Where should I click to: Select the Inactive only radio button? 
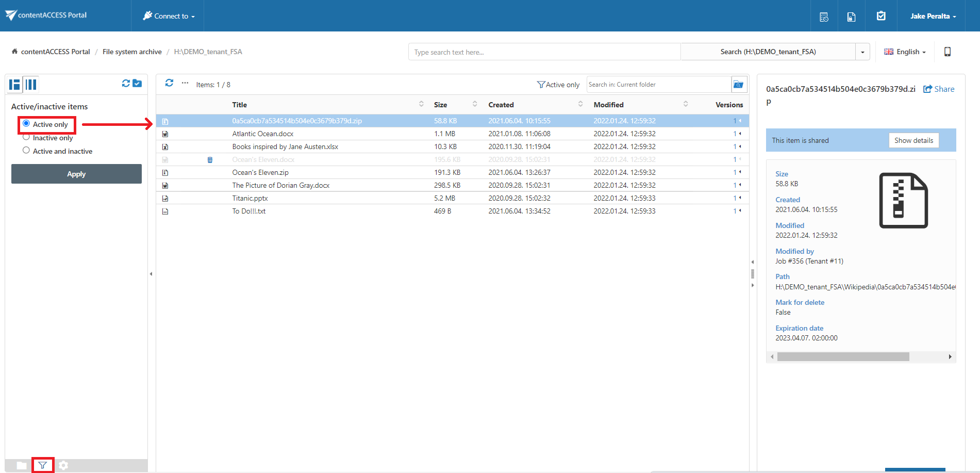tap(26, 137)
